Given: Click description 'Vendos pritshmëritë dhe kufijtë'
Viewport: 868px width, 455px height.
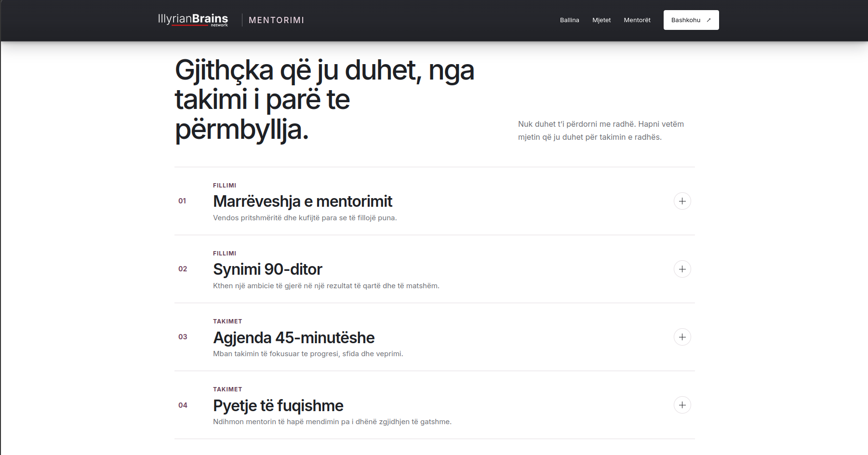Looking at the screenshot, I should [x=305, y=218].
